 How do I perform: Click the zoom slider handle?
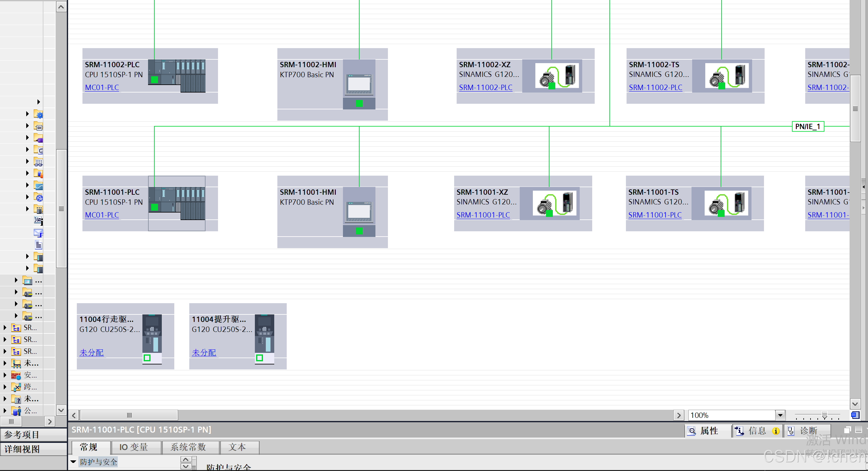pos(825,415)
